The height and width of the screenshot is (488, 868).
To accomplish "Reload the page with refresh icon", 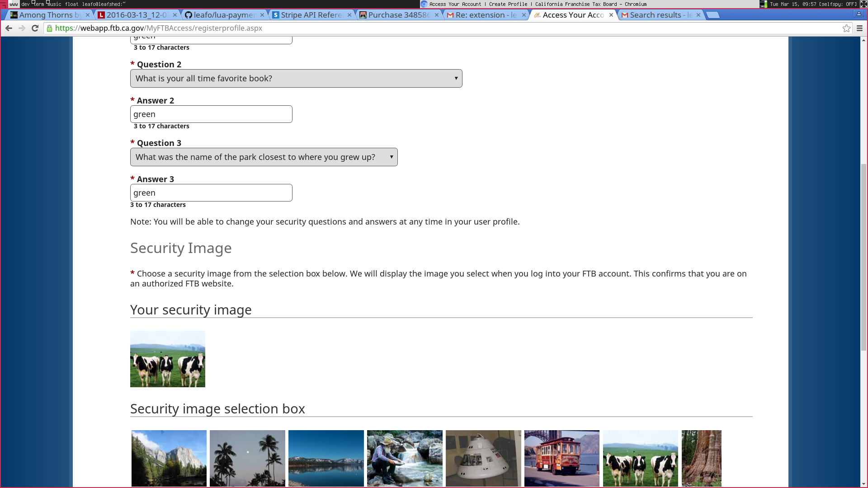I will tap(35, 28).
